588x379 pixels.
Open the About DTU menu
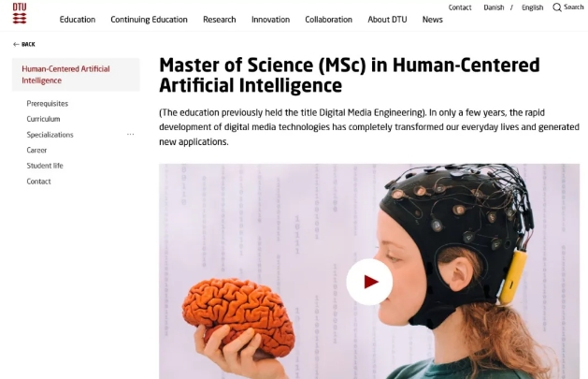click(387, 20)
